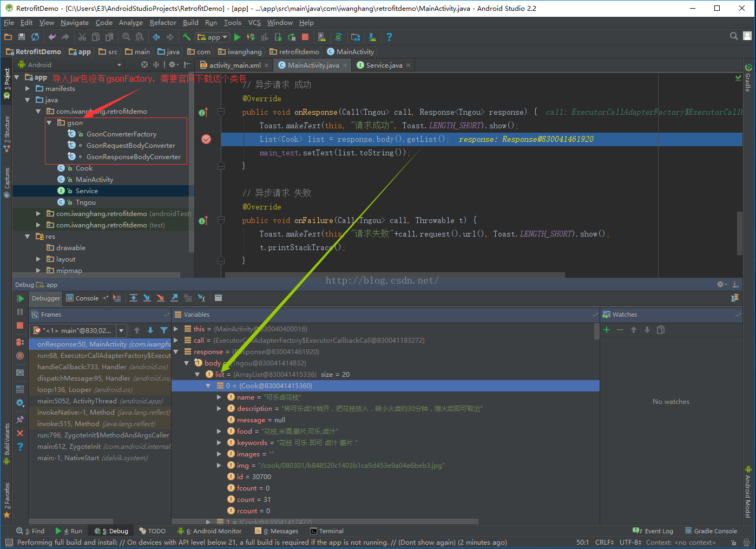Collapse the gson package folder

coord(49,123)
